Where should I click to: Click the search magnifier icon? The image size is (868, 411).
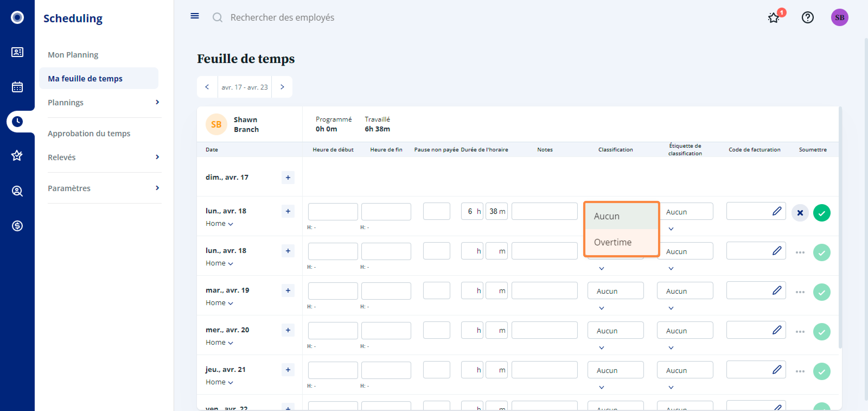(x=217, y=18)
